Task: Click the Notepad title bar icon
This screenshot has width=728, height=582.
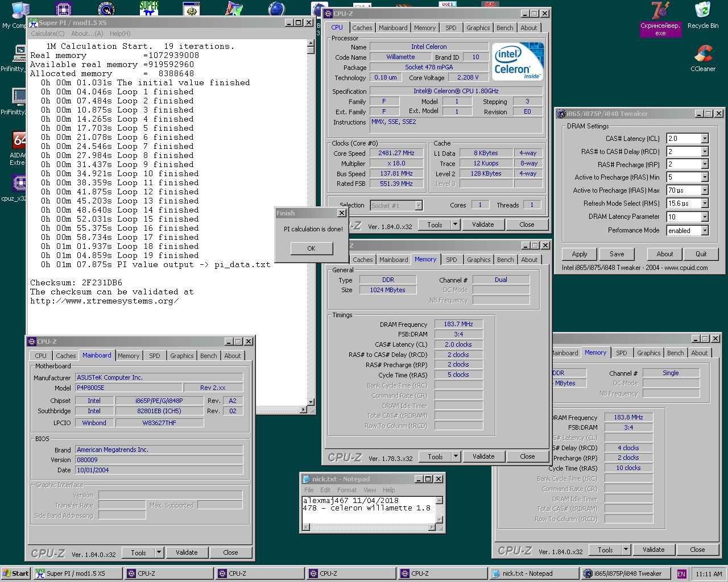Action: [307, 479]
